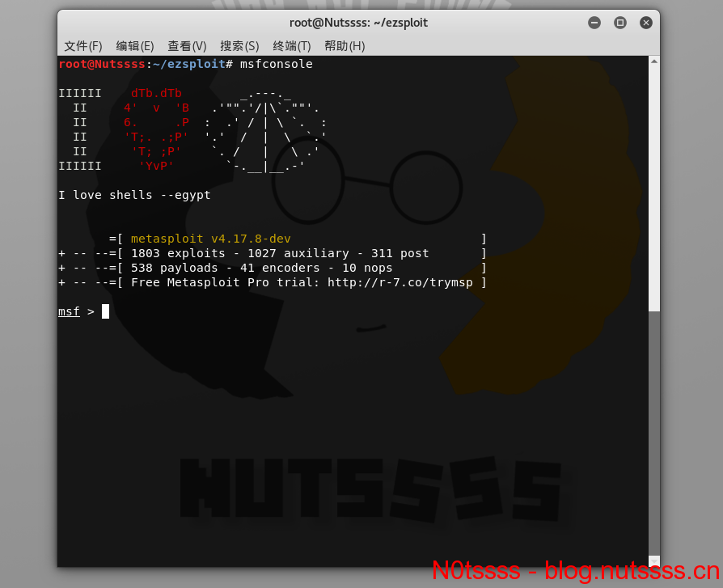Close the terminal window
The width and height of the screenshot is (723, 588).
(646, 23)
